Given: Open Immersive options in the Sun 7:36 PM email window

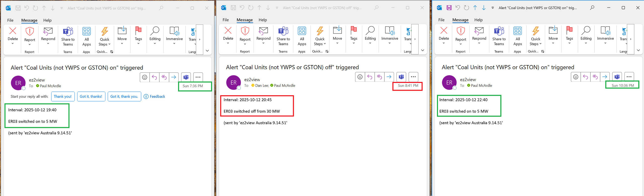Looking at the screenshot, I should [x=174, y=35].
